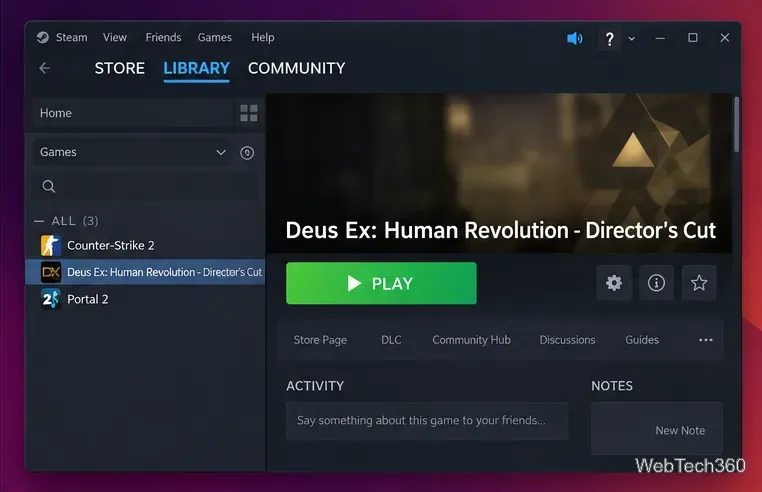Open the Steam menu
The image size is (762, 492).
[x=71, y=37]
